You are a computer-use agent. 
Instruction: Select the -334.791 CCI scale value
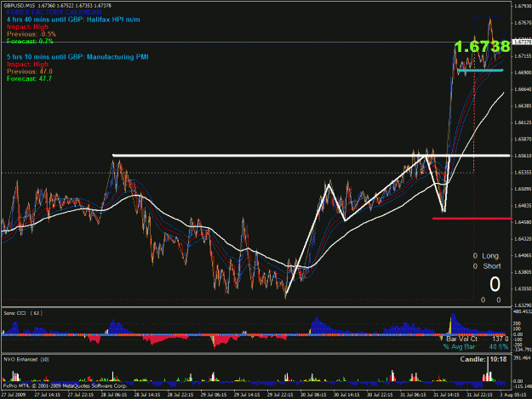tap(523, 350)
